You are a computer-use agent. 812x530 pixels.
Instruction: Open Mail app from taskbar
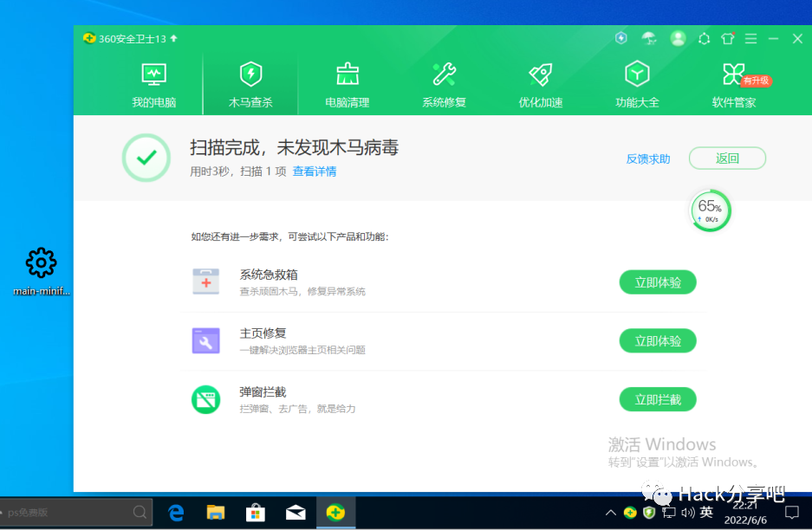click(296, 513)
